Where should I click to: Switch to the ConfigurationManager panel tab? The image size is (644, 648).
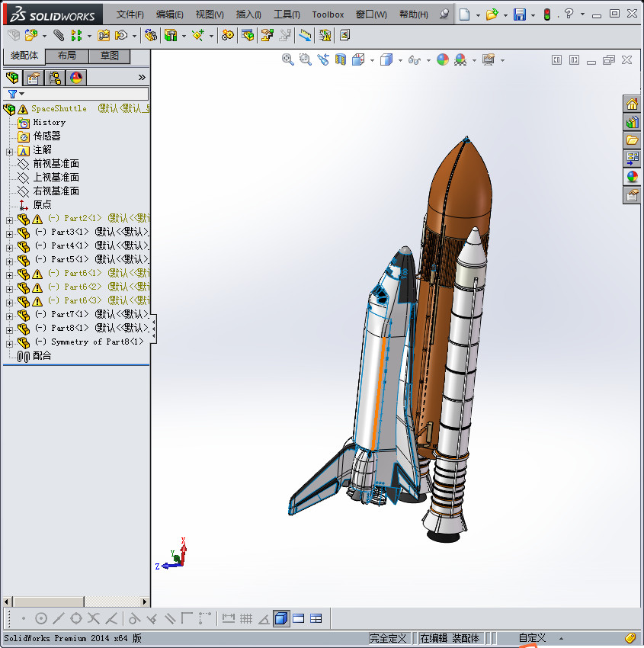55,77
